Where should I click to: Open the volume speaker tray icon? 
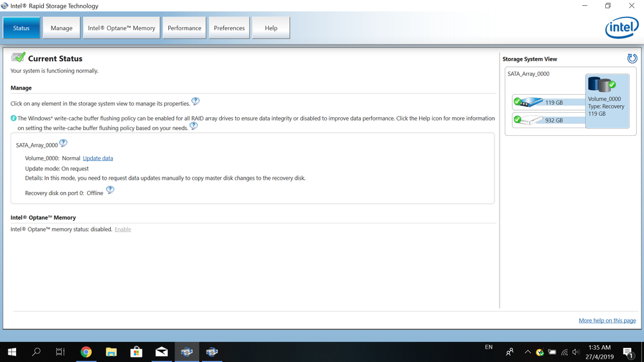pyautogui.click(x=576, y=352)
